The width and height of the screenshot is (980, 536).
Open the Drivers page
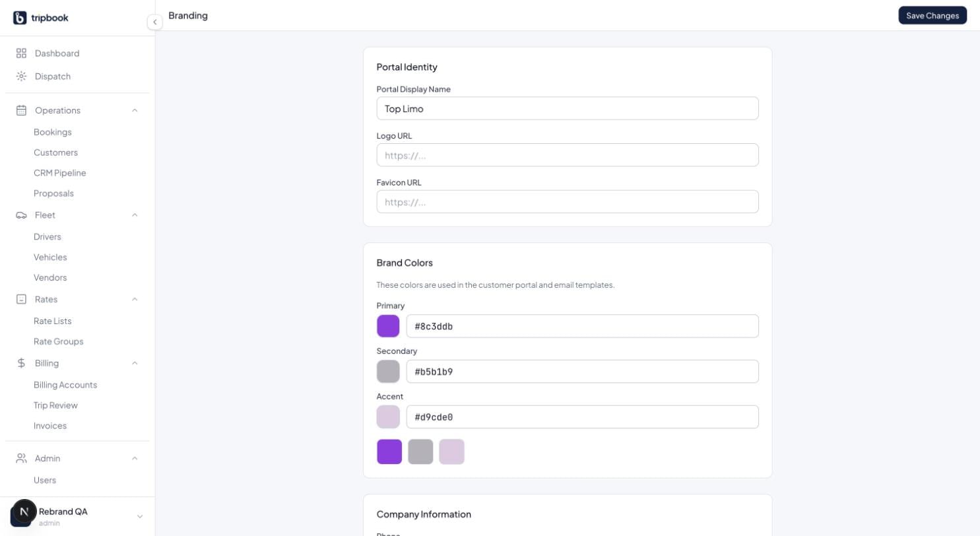[48, 236]
